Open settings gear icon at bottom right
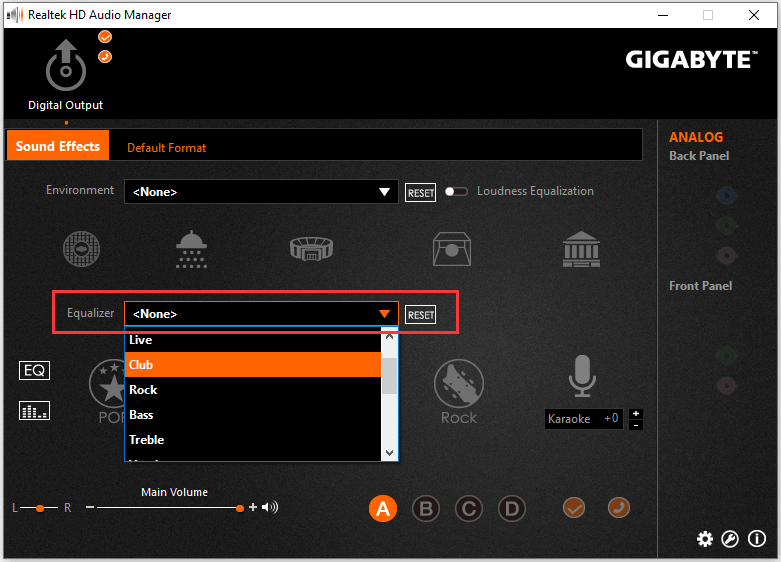The width and height of the screenshot is (781, 562). point(705,539)
